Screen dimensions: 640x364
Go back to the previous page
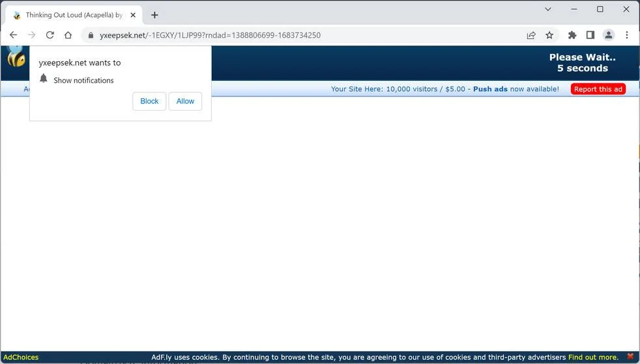click(13, 35)
